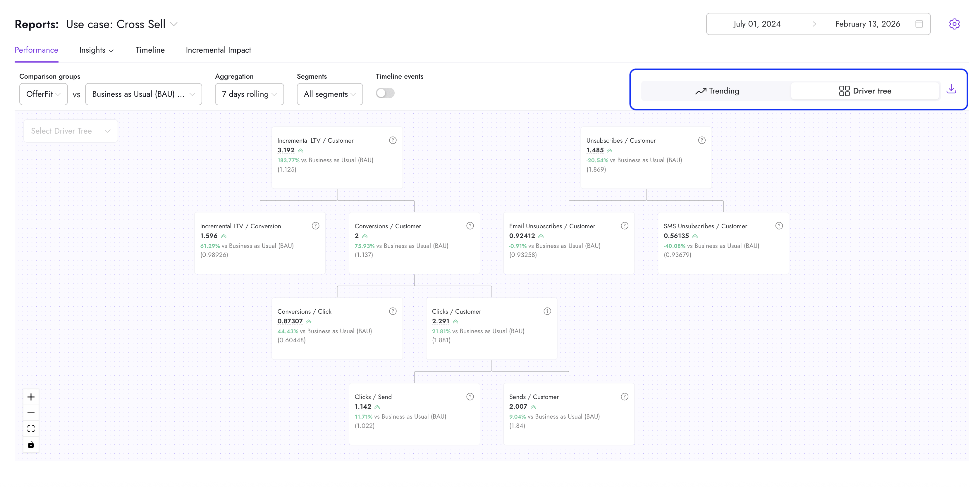Open the 7 days rolling aggregation dropdown
This screenshot has height=487, width=980.
[x=249, y=94]
